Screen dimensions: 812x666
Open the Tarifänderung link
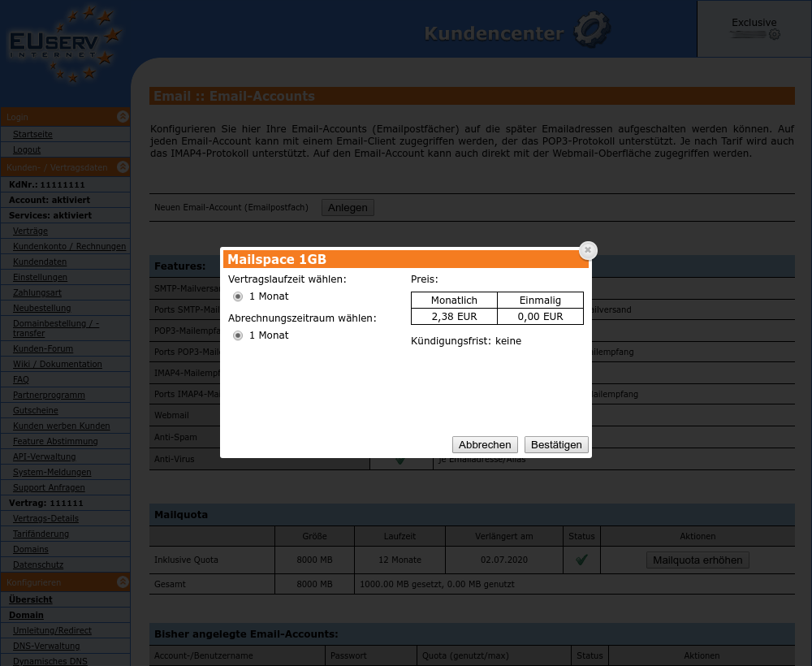pyautogui.click(x=41, y=534)
